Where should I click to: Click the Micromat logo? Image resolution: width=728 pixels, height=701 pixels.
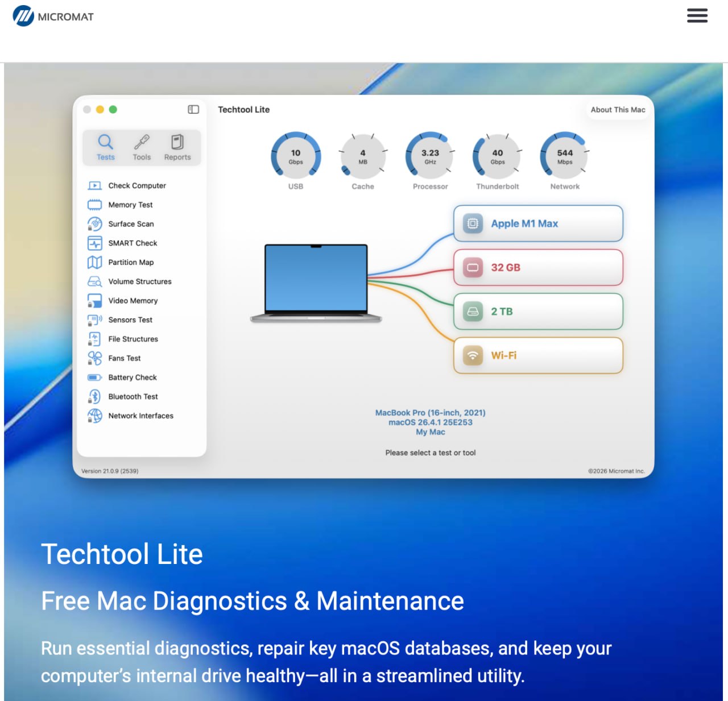coord(53,16)
